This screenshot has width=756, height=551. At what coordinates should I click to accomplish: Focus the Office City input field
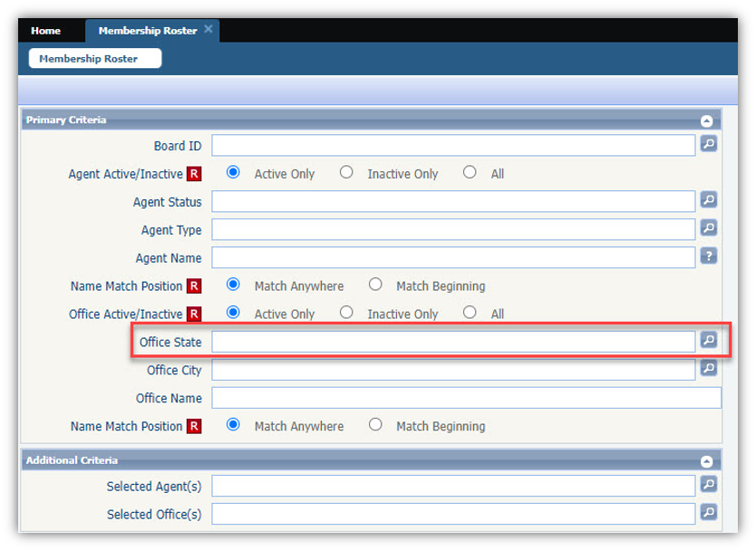tap(453, 370)
